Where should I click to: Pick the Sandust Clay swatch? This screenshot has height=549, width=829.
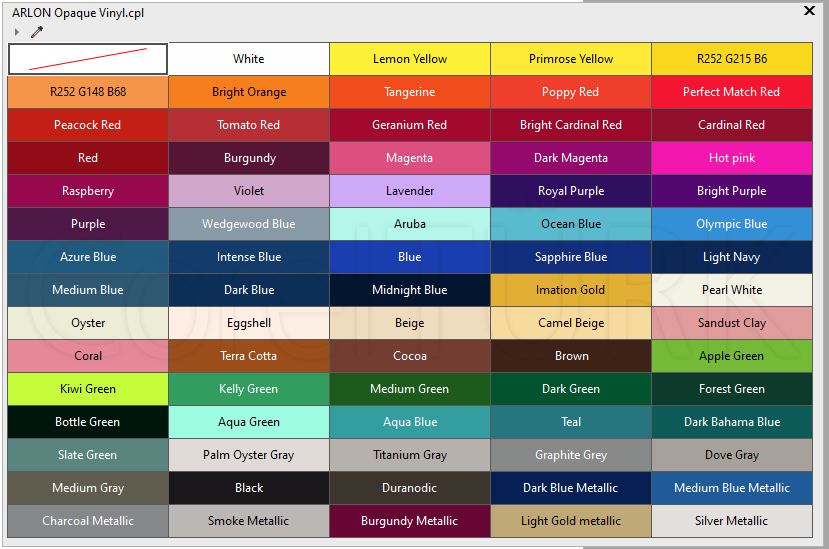pyautogui.click(x=732, y=323)
